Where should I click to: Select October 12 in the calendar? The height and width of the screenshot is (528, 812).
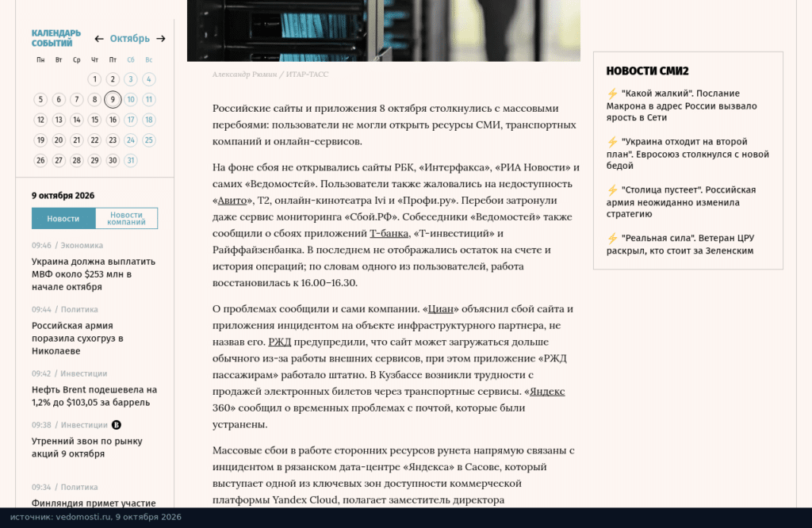coord(40,120)
